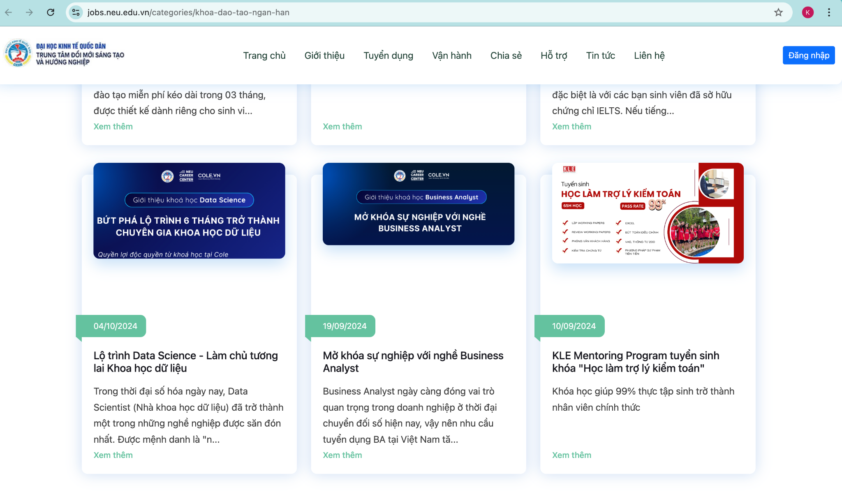Screen dimensions: 842x504
Task: Click the KLE kiểm toán banner image
Action: (x=648, y=213)
